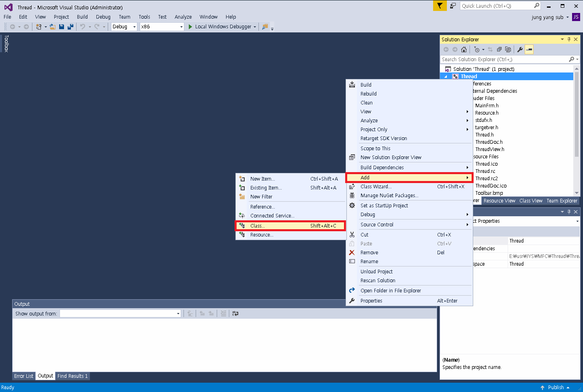Click the Open File toolbar icon

(53, 27)
